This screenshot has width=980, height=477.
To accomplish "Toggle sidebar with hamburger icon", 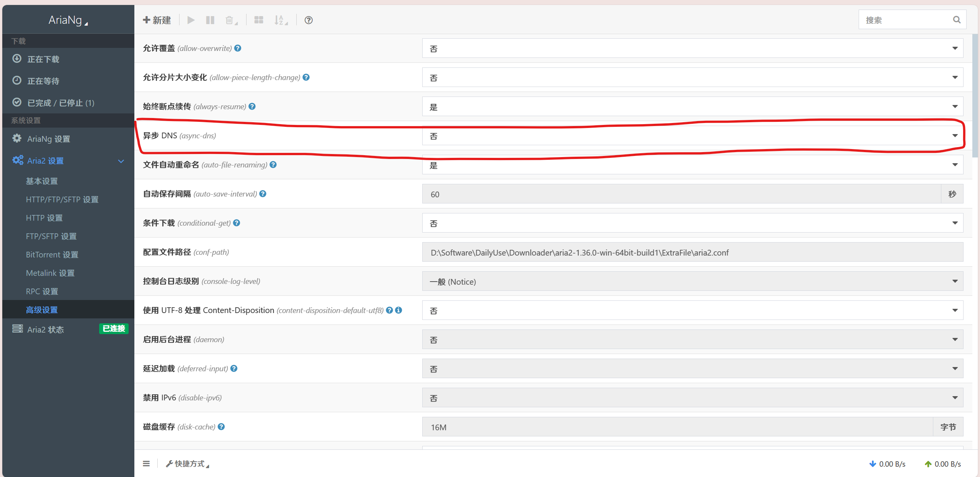I will pos(146,464).
